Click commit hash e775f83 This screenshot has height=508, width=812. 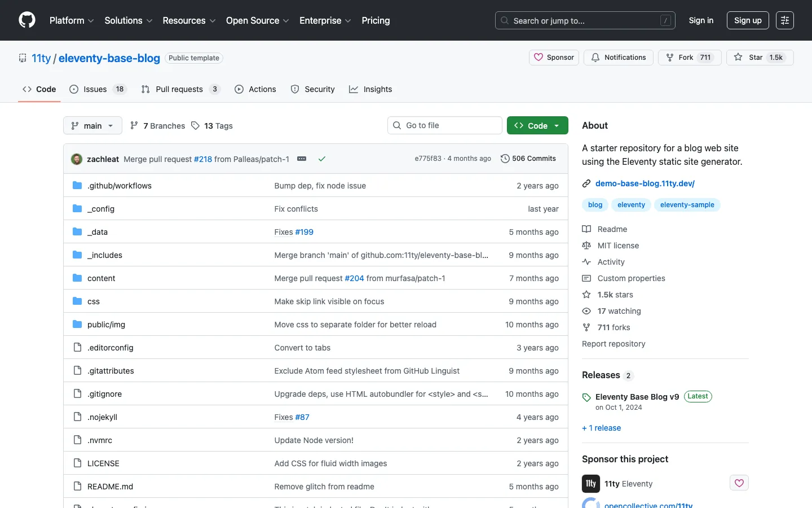pyautogui.click(x=428, y=159)
